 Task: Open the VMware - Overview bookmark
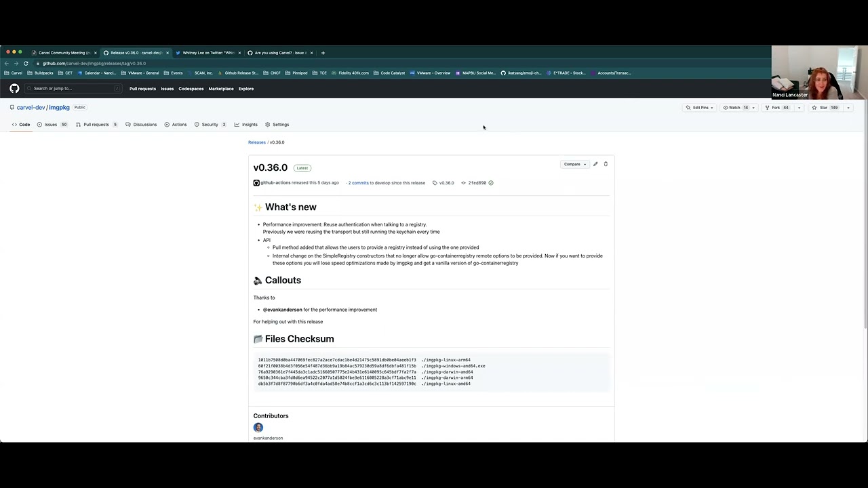(430, 73)
